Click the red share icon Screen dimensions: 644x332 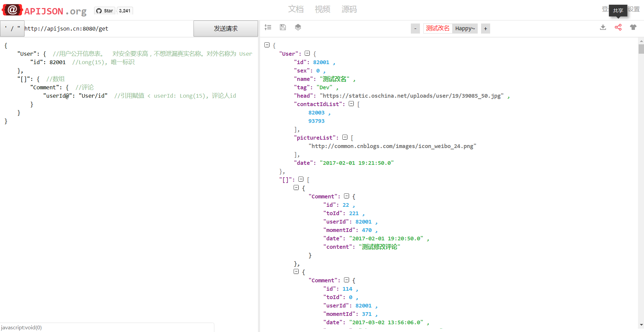[618, 27]
